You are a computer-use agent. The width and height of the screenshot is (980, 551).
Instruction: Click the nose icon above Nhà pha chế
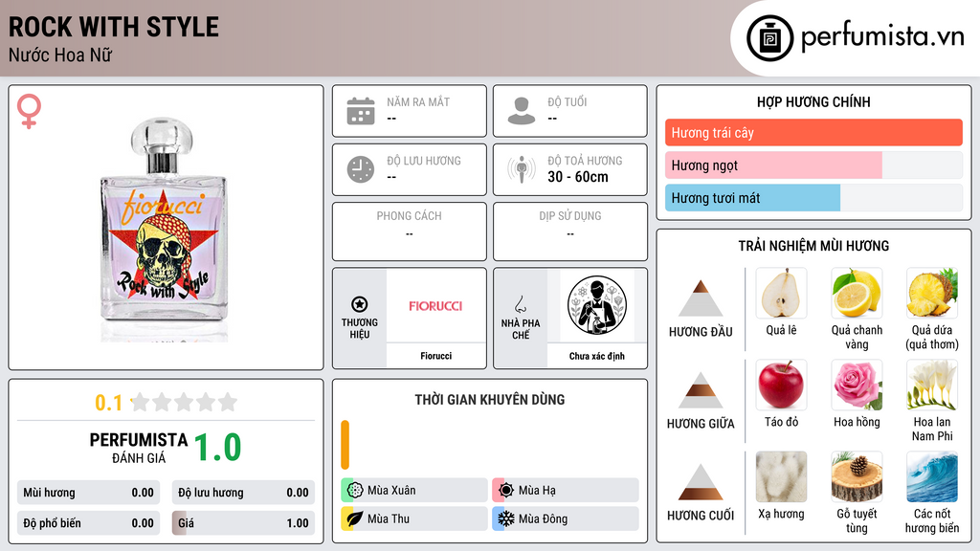520,304
